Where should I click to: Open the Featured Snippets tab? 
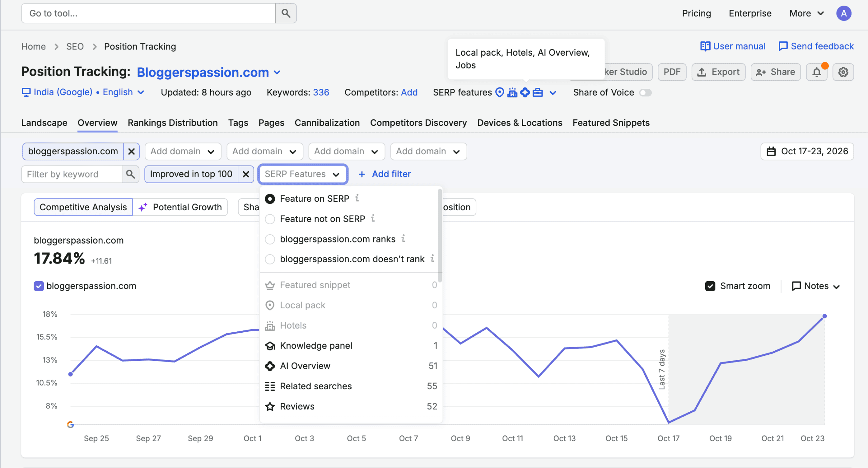pyautogui.click(x=611, y=123)
